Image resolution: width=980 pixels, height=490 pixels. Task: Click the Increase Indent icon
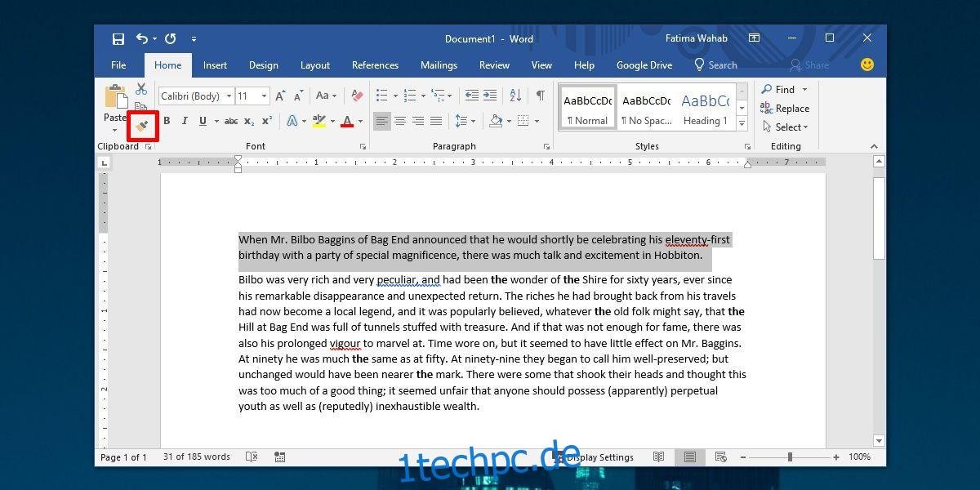[490, 96]
